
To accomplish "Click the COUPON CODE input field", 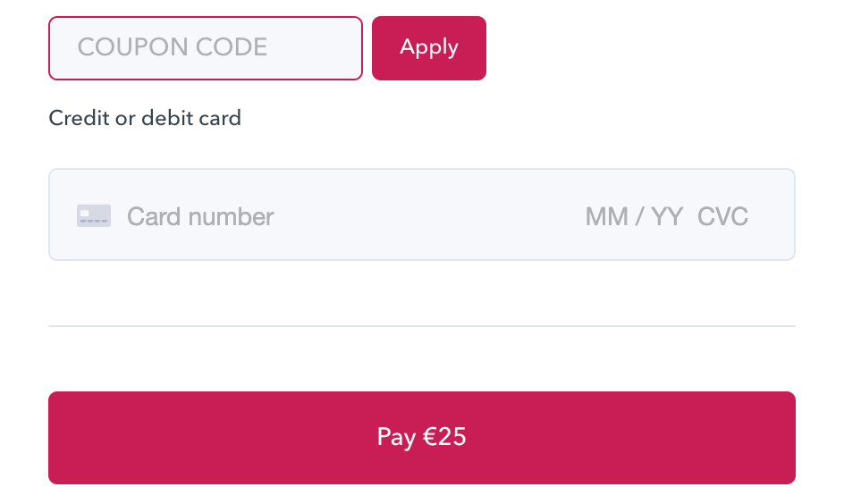I will click(206, 48).
